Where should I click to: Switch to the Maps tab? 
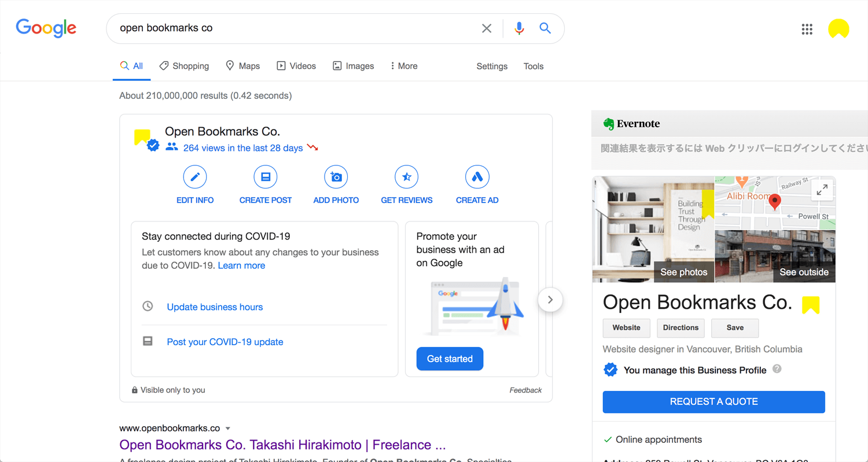(242, 66)
